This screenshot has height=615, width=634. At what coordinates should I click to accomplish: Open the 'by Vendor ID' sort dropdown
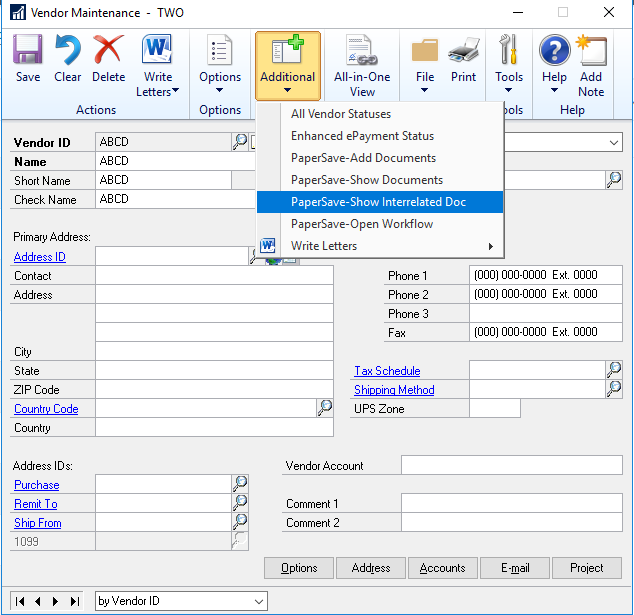[x=181, y=601]
